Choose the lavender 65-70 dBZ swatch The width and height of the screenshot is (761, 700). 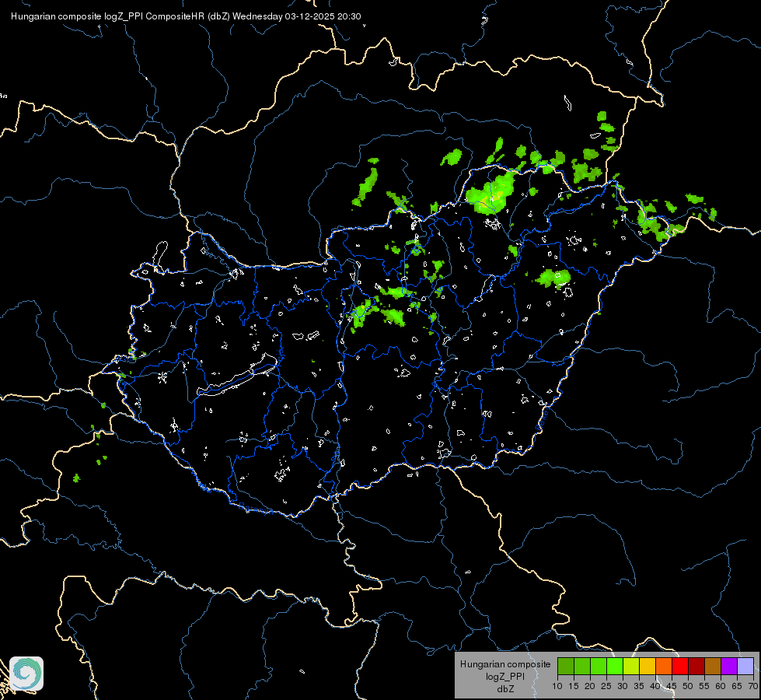tap(745, 666)
